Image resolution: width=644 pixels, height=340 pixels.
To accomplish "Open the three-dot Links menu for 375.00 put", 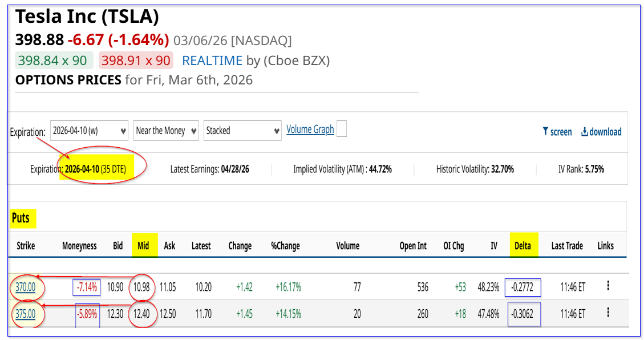I will coord(607,313).
